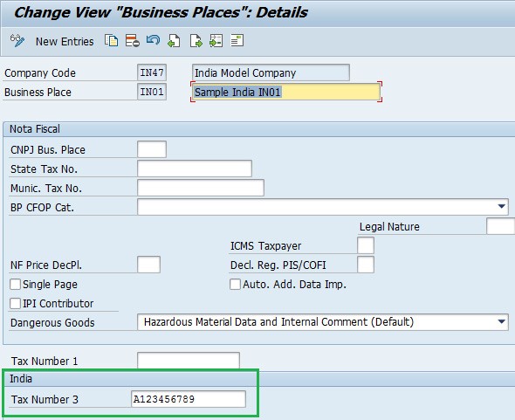Click the Next Entry icon
Screen dimensions: 515x420
196,41
